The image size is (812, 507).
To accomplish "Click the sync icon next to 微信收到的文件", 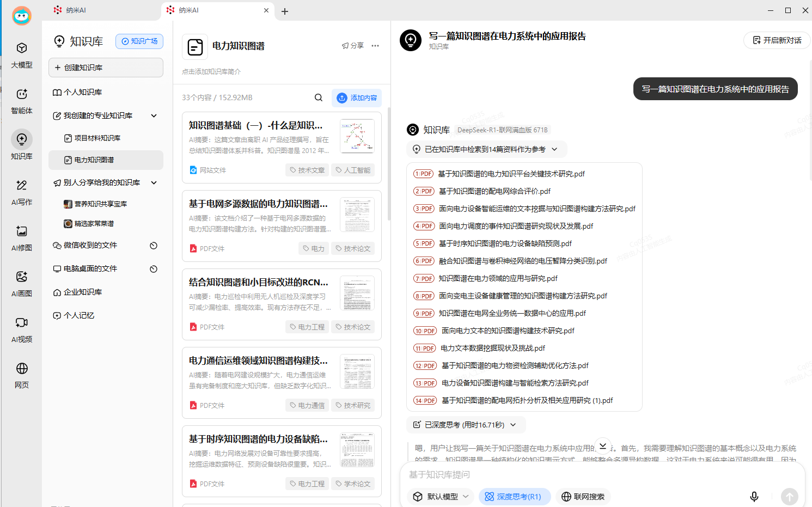I will click(154, 246).
